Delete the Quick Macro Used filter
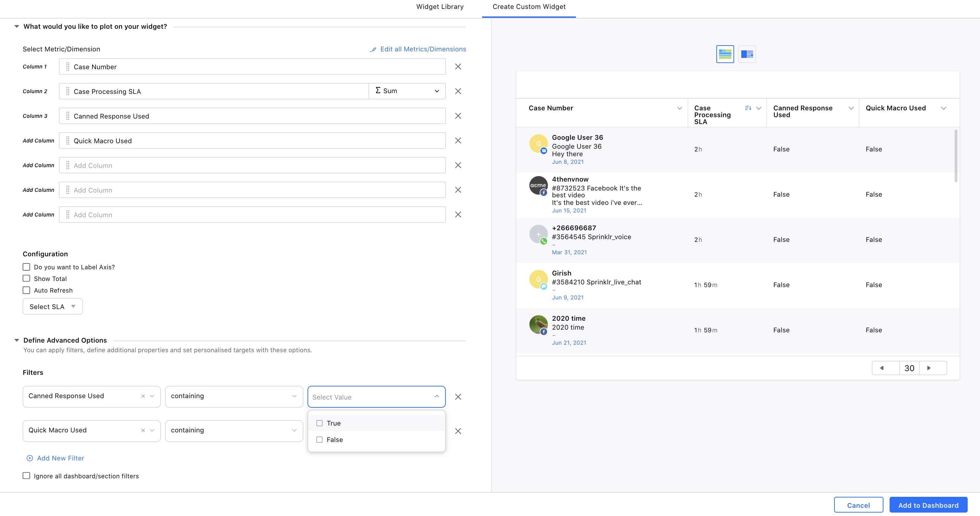Screen dimensions: 980x516 [458, 431]
